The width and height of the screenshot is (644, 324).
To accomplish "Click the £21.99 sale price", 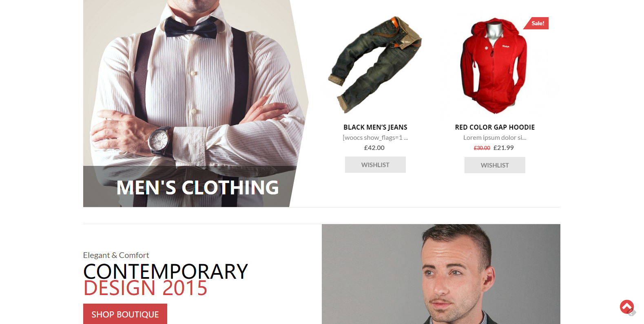I will point(504,148).
